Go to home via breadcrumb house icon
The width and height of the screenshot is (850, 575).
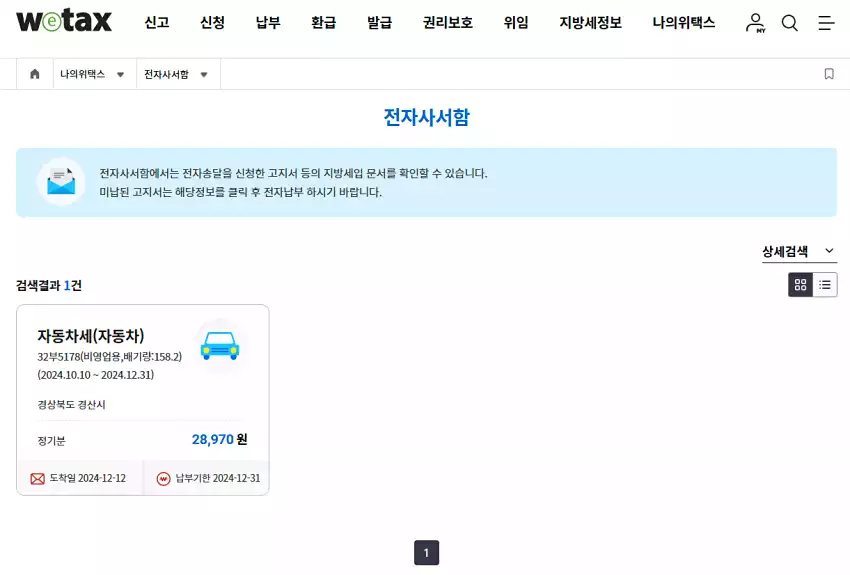[x=35, y=74]
